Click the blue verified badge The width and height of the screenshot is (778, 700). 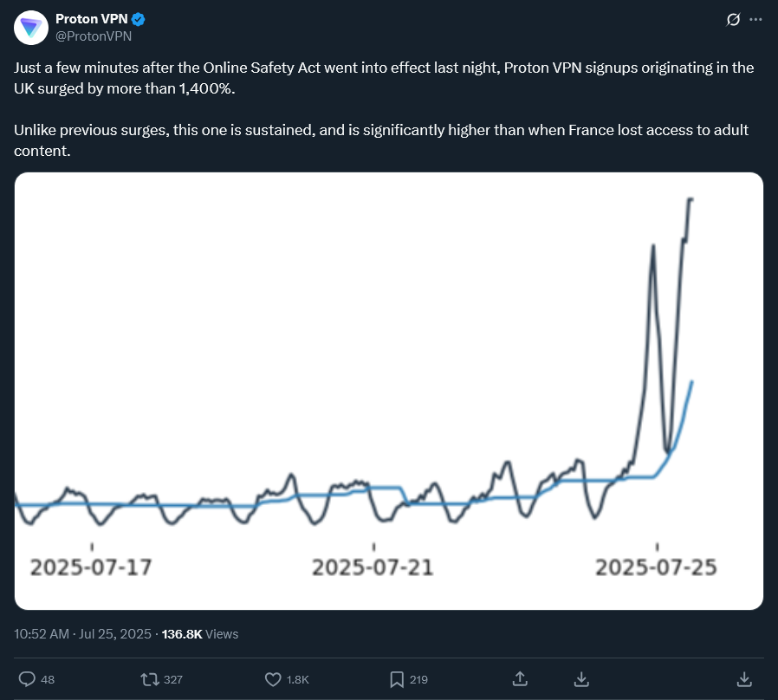[x=139, y=19]
